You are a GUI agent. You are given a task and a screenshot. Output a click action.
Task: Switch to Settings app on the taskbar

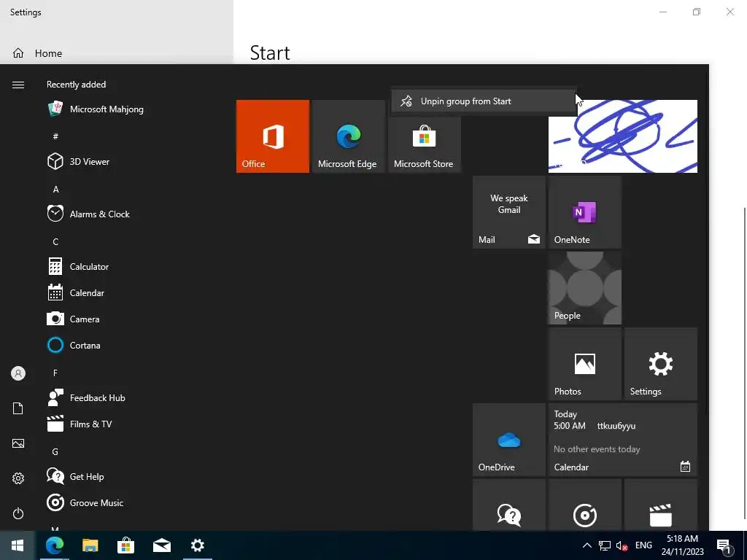(197, 545)
